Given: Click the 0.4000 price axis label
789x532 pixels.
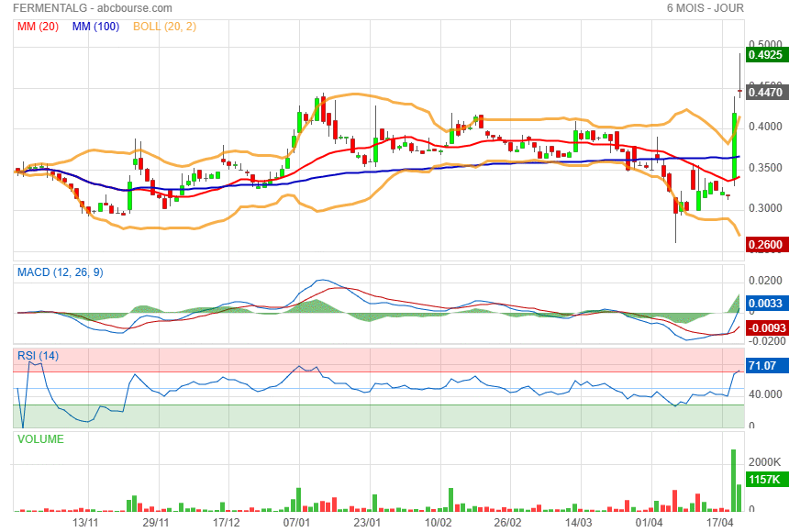Looking at the screenshot, I should point(765,127).
